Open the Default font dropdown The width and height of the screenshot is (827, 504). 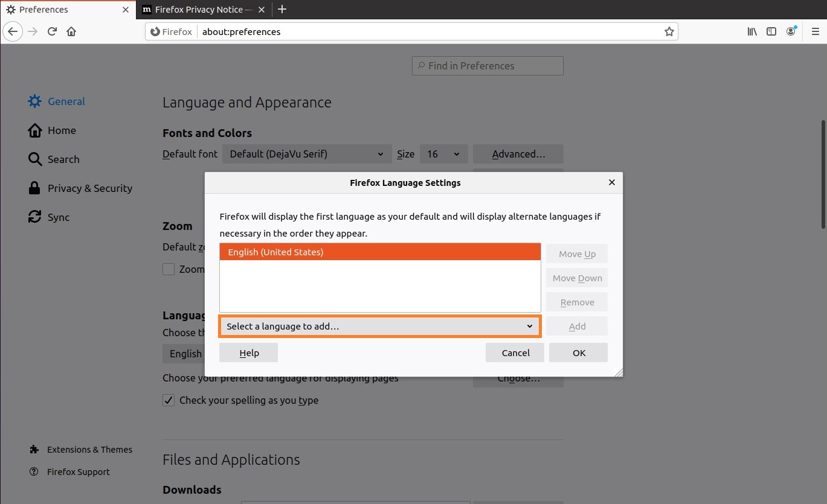306,154
